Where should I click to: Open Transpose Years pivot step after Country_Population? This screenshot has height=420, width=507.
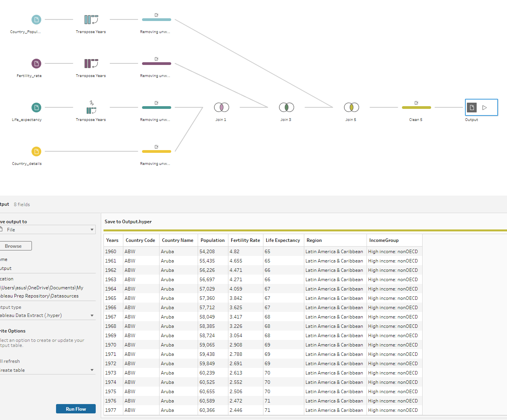91,19
